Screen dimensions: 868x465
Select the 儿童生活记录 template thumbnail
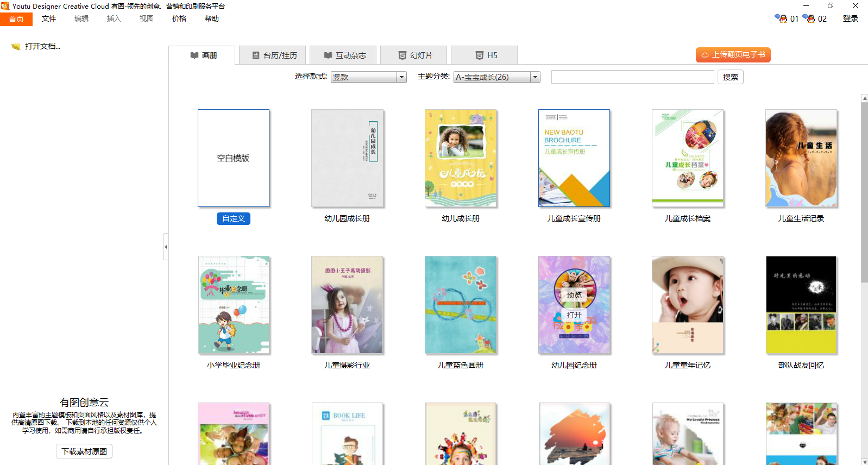click(x=801, y=158)
